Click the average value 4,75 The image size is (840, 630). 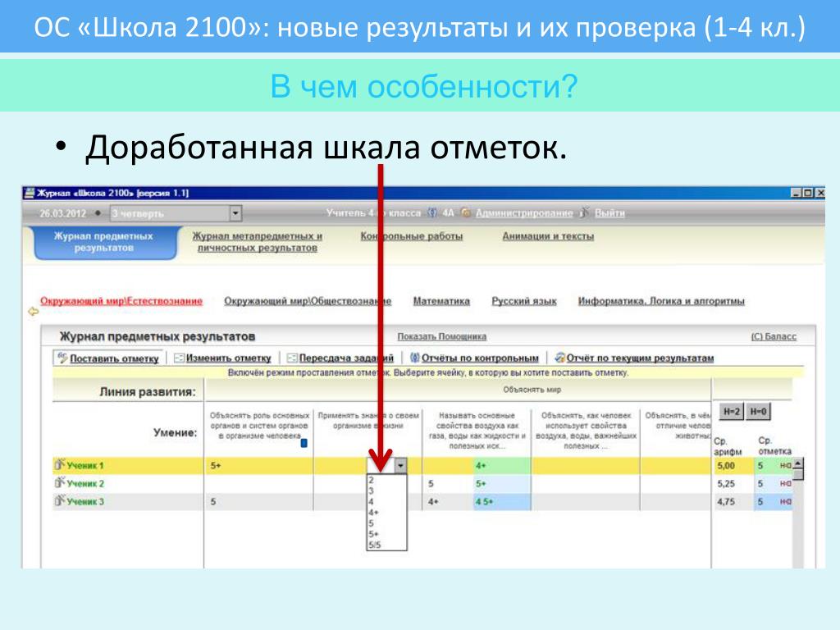(x=726, y=502)
